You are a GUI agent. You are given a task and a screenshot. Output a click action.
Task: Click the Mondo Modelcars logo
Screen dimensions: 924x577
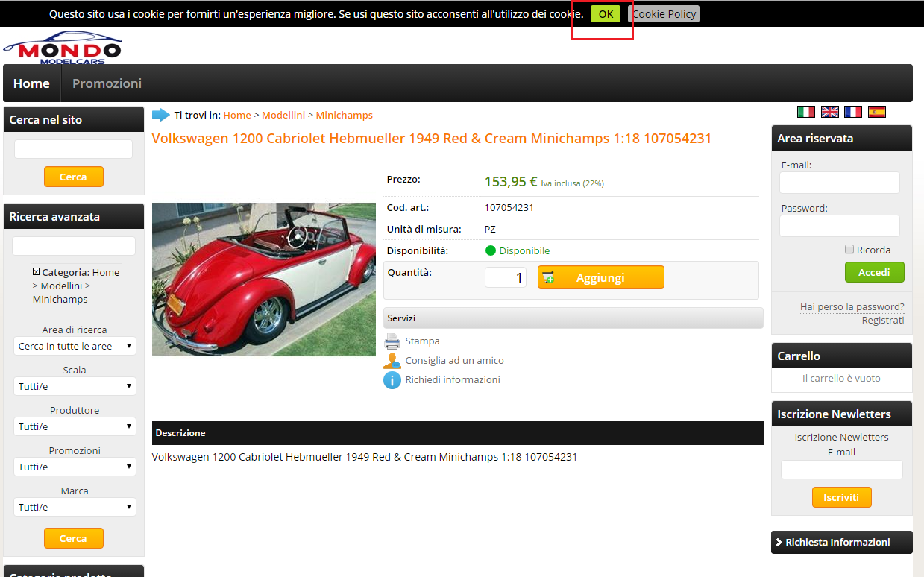[x=62, y=47]
